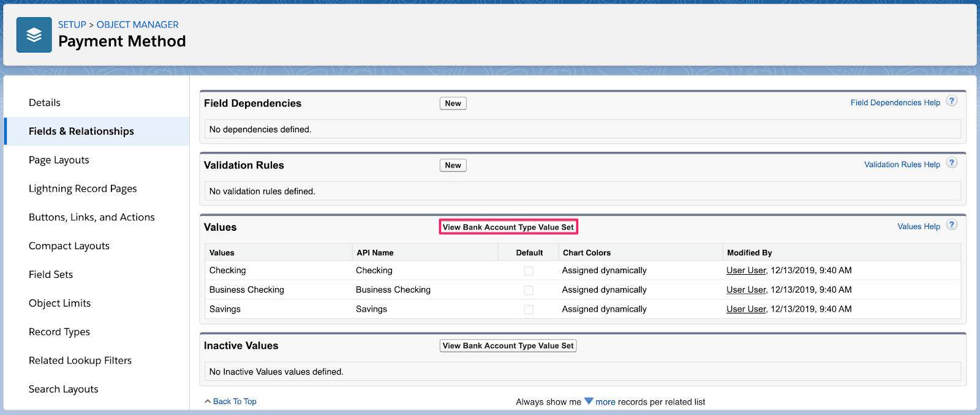Open User User link in Checking row
The image size is (980, 415).
tap(746, 271)
